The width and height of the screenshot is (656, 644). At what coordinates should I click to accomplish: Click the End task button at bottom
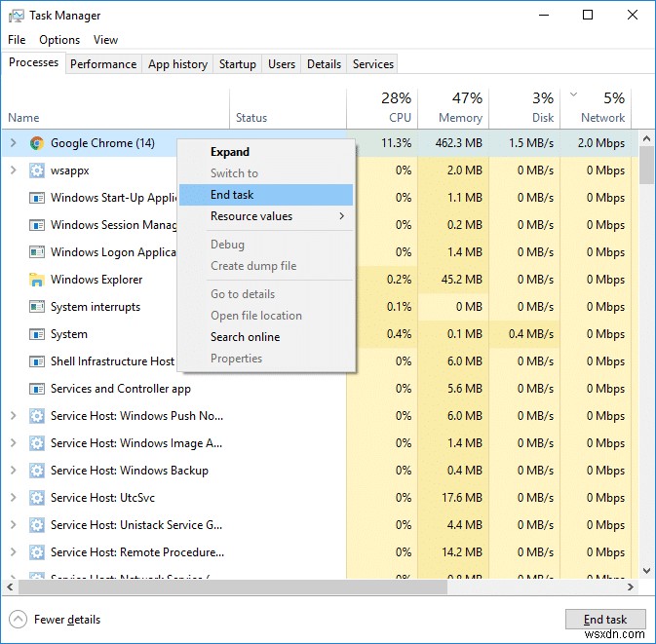click(x=605, y=620)
